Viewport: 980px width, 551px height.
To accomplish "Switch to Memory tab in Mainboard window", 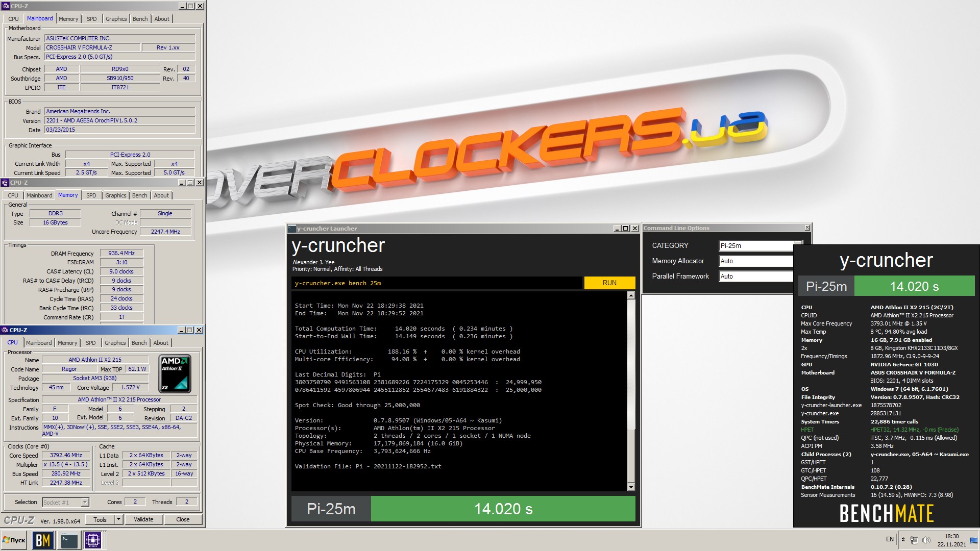I will [68, 19].
